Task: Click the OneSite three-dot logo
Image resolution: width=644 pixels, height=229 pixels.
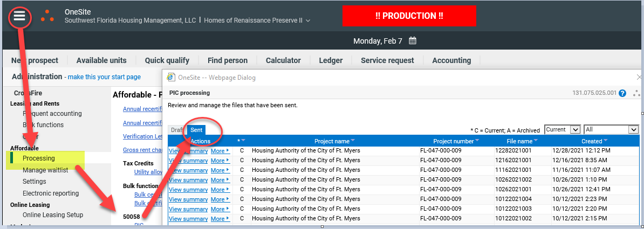Action: pyautogui.click(x=47, y=16)
